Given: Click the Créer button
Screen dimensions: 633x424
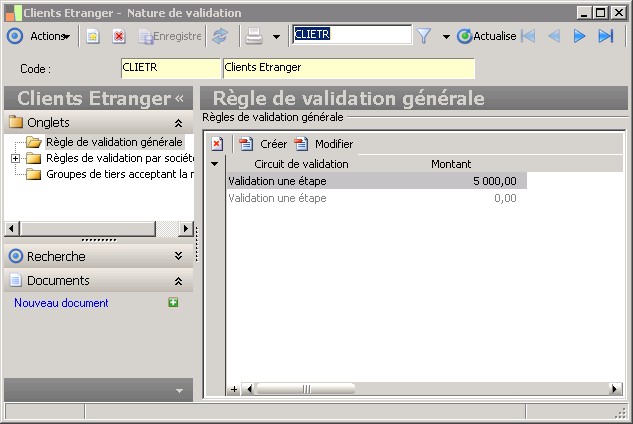Looking at the screenshot, I should [263, 144].
